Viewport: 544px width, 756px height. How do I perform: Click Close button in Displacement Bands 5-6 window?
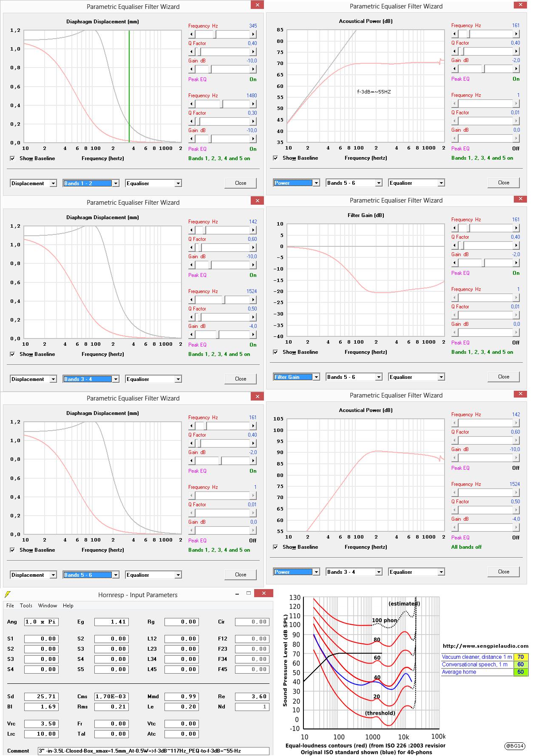241,575
